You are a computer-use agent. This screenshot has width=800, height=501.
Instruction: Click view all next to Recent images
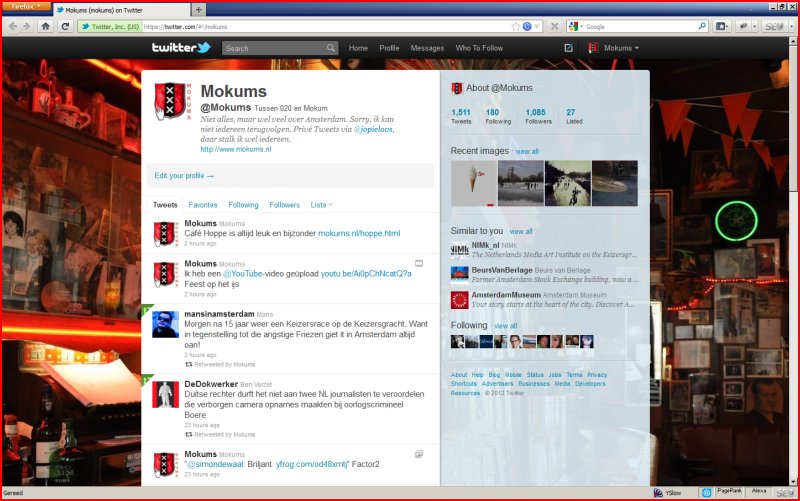527,152
